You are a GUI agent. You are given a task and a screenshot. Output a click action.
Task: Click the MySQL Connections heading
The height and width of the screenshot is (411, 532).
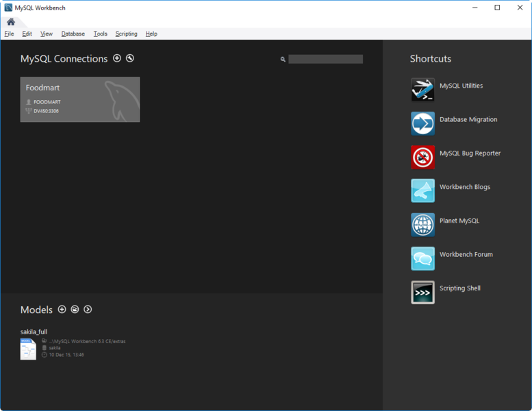[x=64, y=59]
